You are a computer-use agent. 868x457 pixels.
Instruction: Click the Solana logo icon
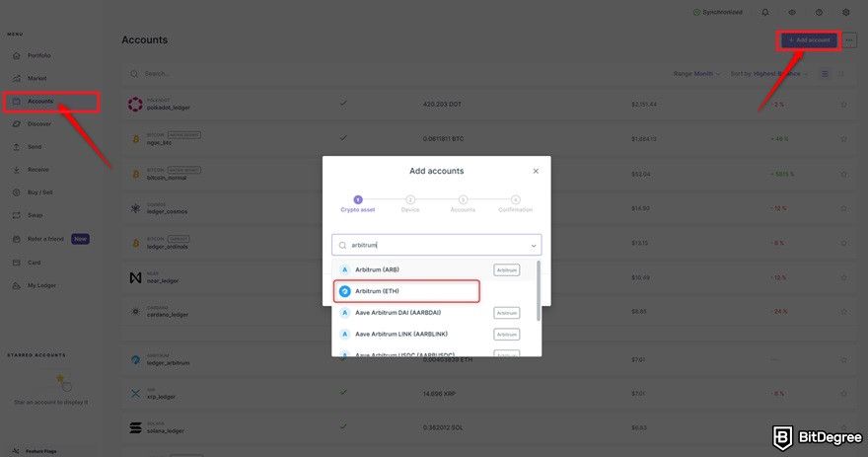135,427
